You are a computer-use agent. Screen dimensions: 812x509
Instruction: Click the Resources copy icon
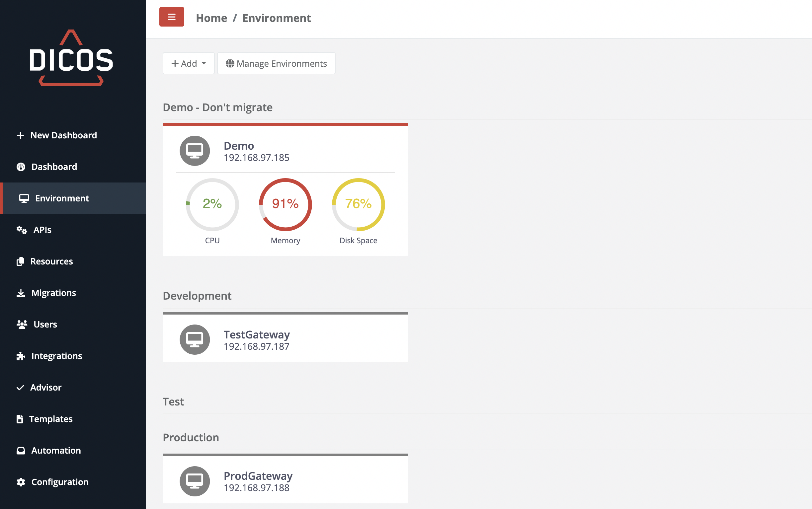tap(21, 261)
